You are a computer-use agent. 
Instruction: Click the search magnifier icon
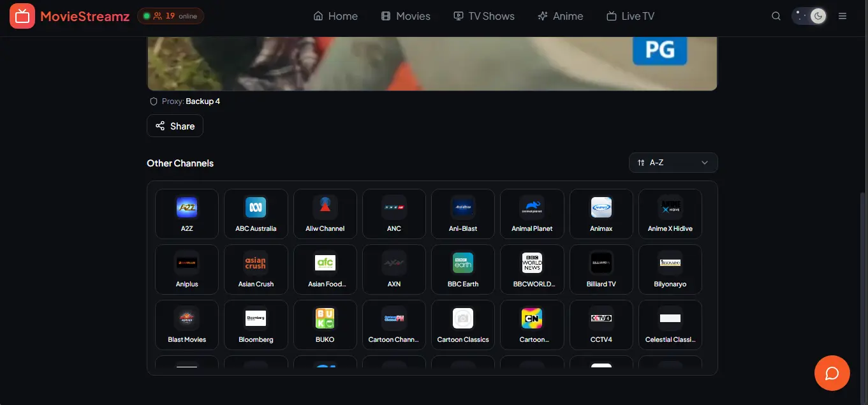tap(776, 16)
